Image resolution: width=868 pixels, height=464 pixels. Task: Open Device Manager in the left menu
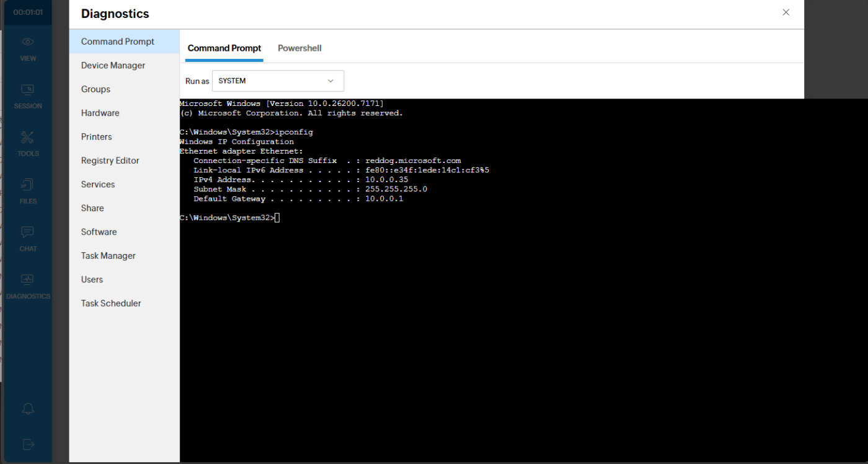tap(124, 65)
